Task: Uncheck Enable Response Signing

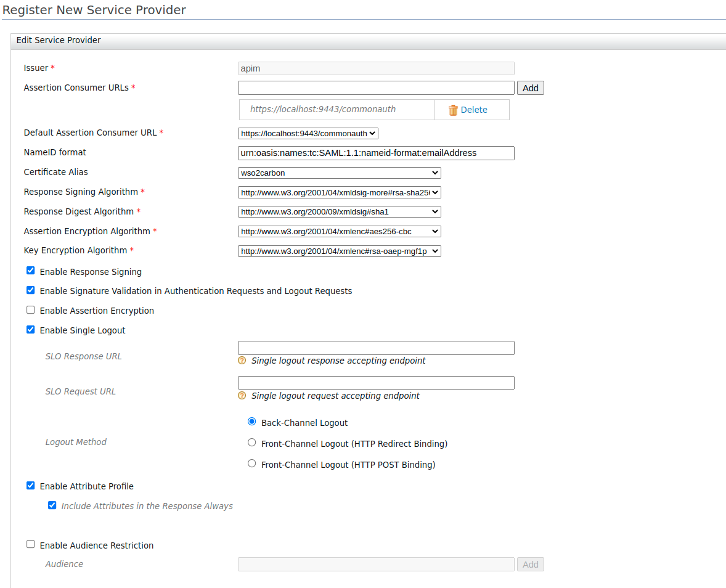Action: (31, 271)
